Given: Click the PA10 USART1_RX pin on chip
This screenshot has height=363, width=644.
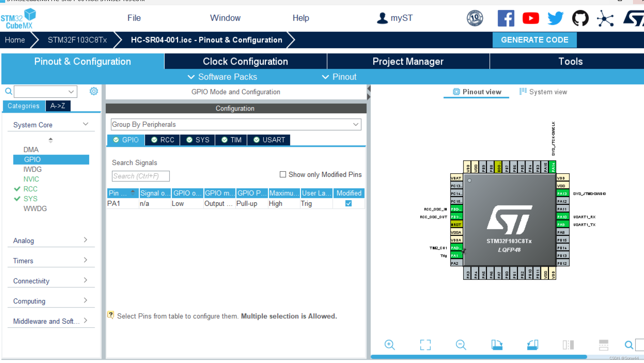Looking at the screenshot, I should (563, 217).
